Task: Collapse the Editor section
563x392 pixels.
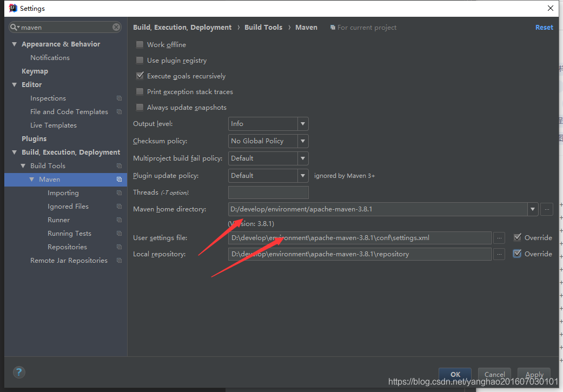Action: [x=15, y=85]
